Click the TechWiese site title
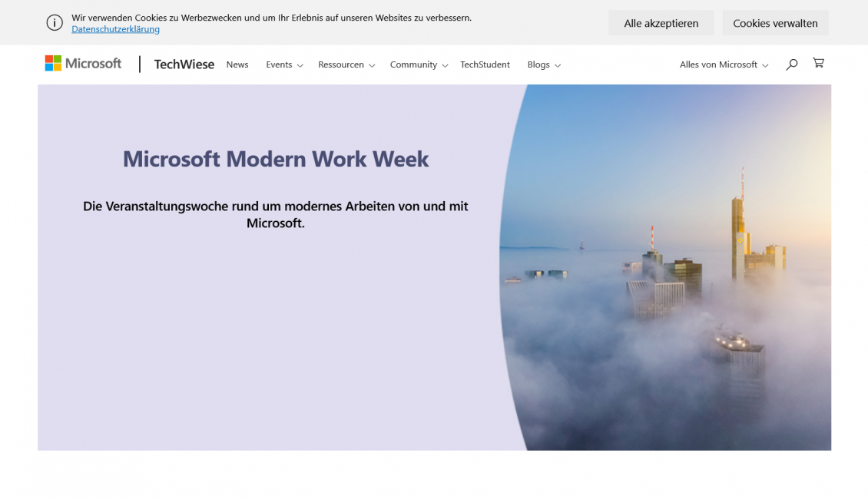The width and height of the screenshot is (868, 499). [x=184, y=64]
